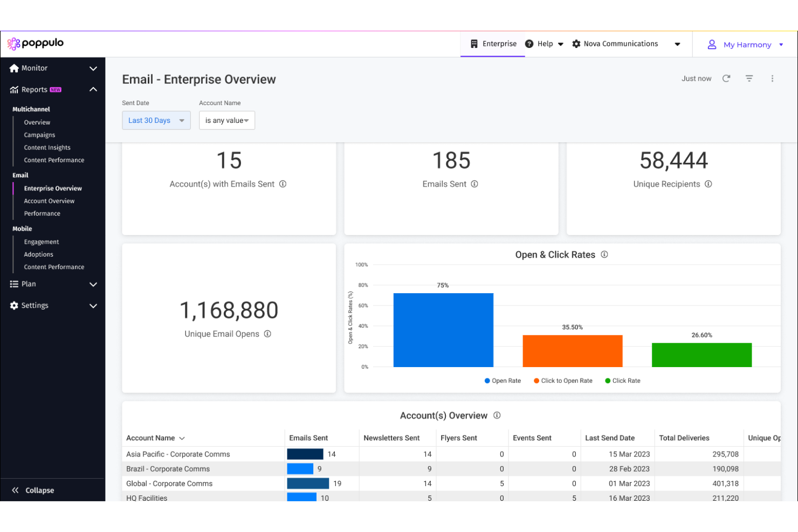This screenshot has height=532, width=798.
Task: Open Content Insights report
Action: [47, 148]
